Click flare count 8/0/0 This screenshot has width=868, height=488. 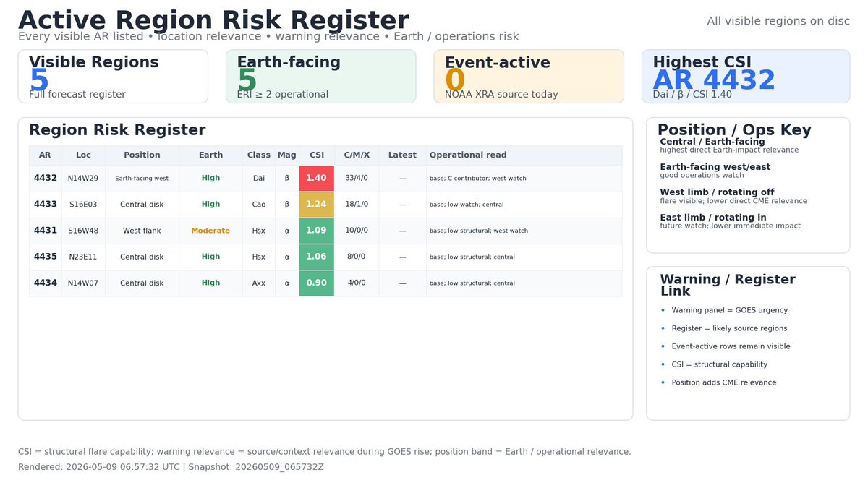[357, 257]
